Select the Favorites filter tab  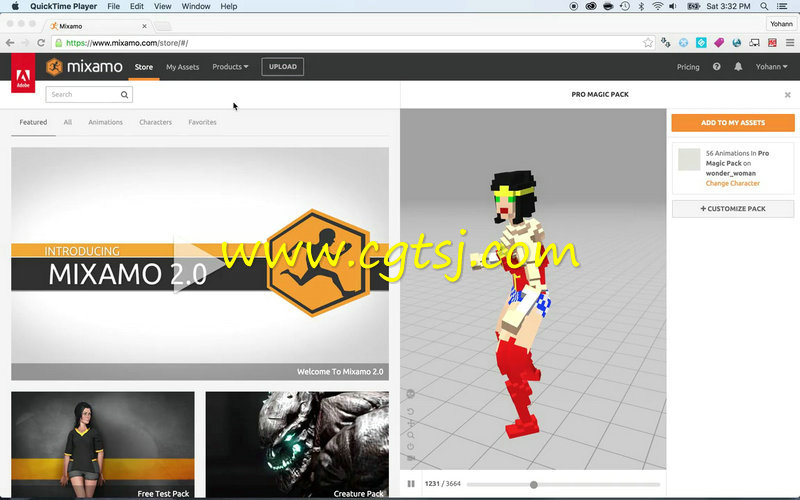[x=202, y=122]
